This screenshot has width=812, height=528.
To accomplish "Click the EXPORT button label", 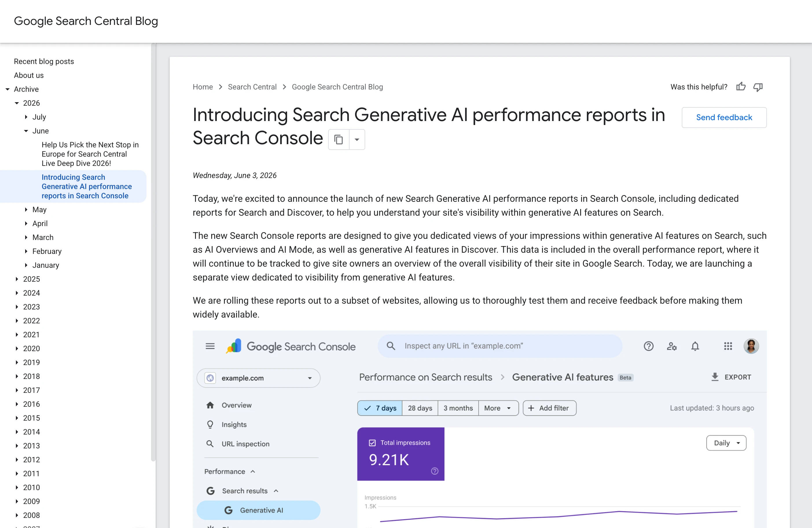I will click(x=738, y=377).
